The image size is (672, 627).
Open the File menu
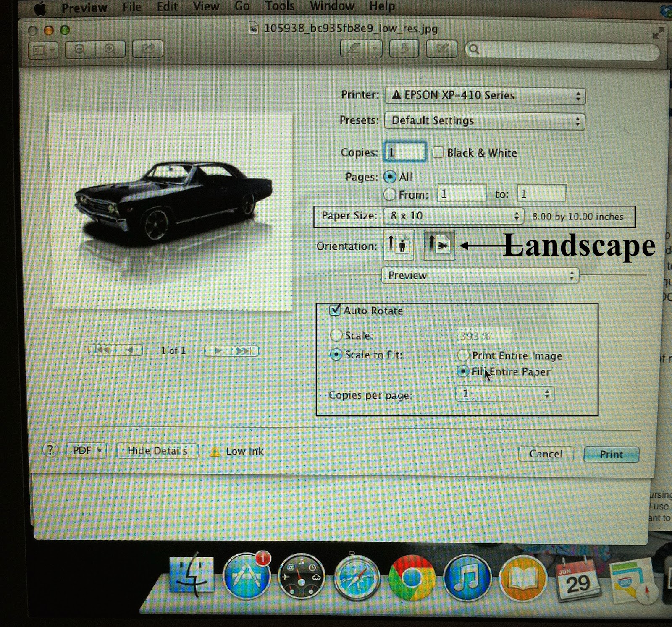point(132,7)
